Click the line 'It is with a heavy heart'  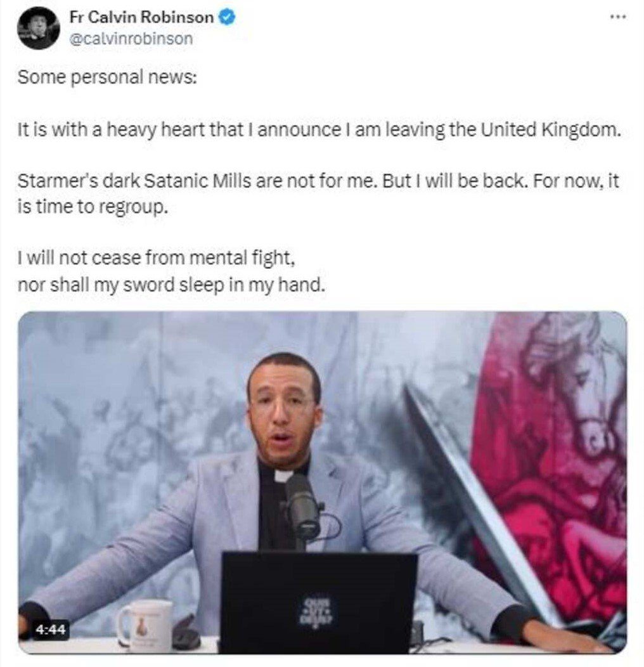(x=319, y=130)
